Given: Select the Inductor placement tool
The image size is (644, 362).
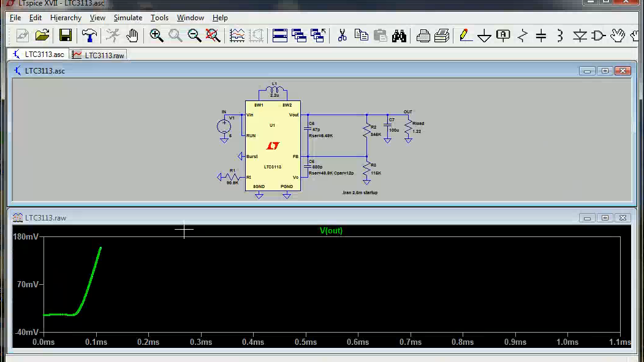Looking at the screenshot, I should coord(560,36).
